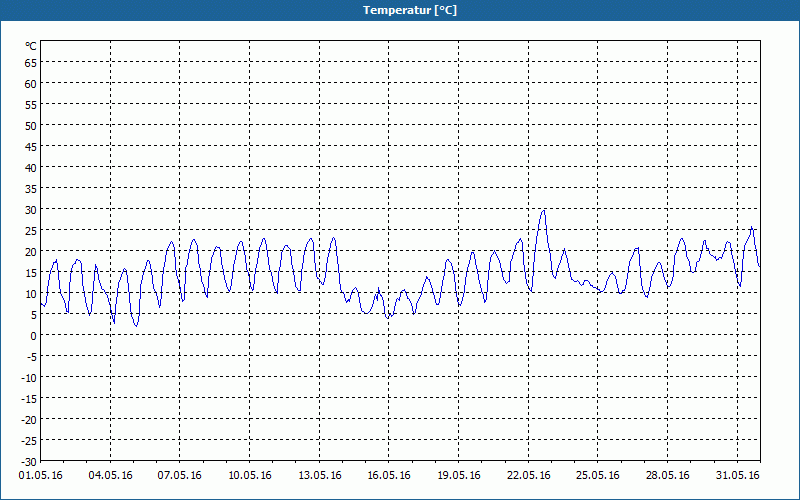Select the 20 y-axis label
Screen dimensions: 800x500
(x=31, y=252)
